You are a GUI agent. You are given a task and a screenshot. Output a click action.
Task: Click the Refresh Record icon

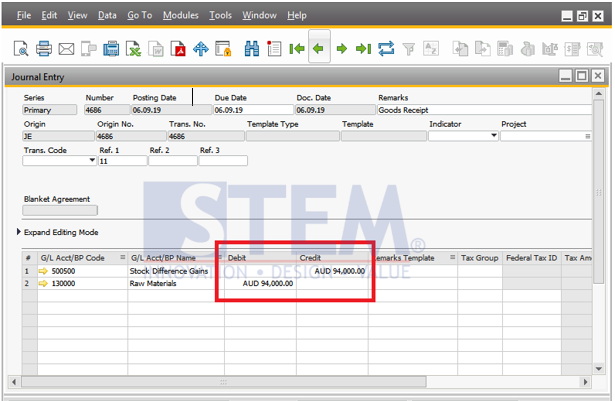(x=386, y=49)
